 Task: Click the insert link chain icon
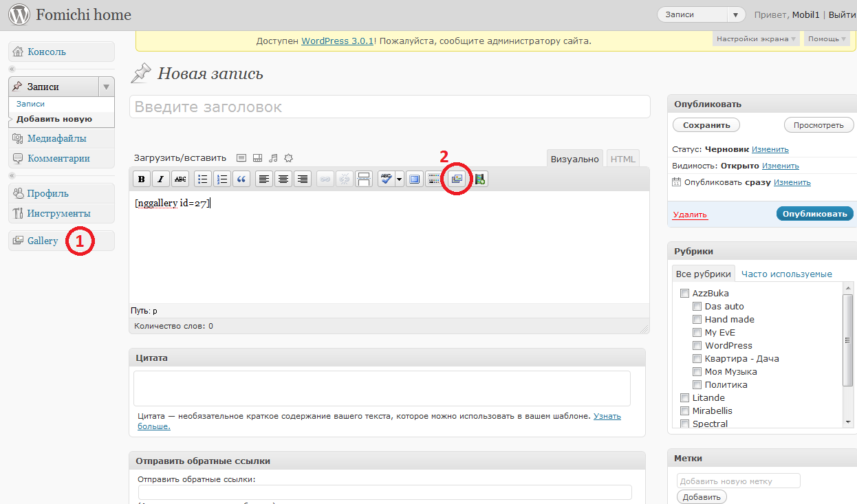(325, 179)
